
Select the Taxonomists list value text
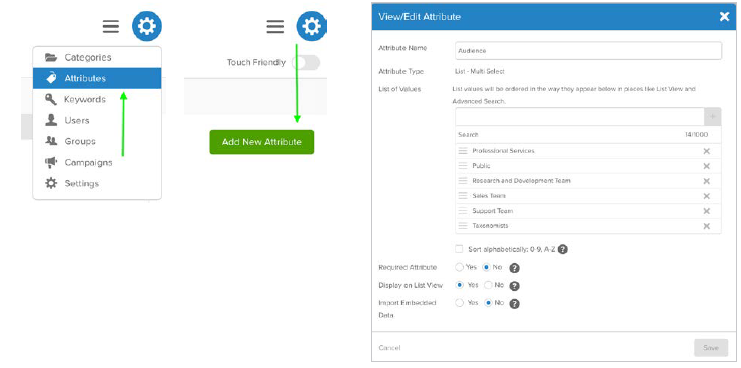point(490,226)
